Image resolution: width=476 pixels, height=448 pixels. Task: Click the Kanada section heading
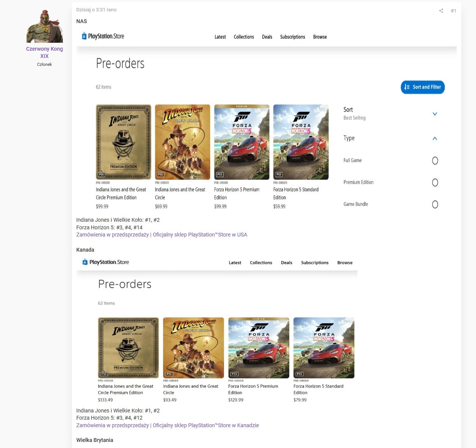pos(85,250)
